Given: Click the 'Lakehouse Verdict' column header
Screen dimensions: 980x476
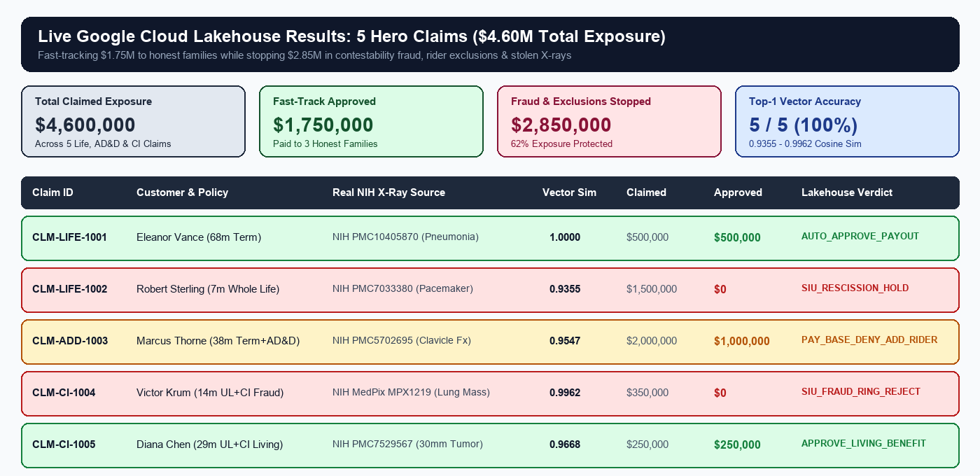Looking at the screenshot, I should [x=847, y=192].
